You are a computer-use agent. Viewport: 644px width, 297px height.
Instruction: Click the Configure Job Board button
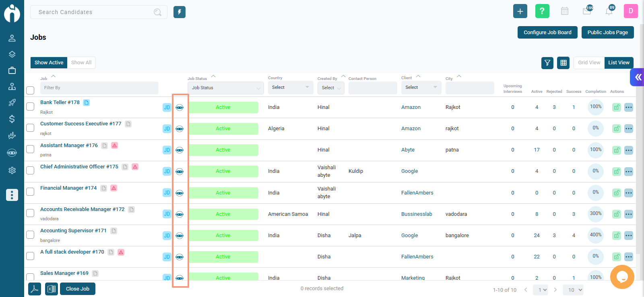point(547,33)
